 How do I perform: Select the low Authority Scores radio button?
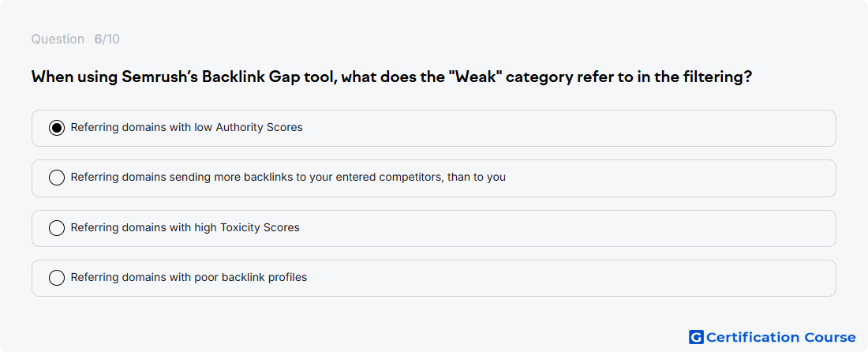click(x=57, y=128)
